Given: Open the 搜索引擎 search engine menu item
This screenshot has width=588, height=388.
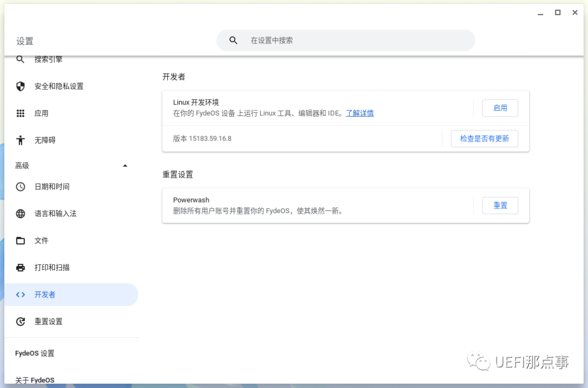Looking at the screenshot, I should point(48,59).
